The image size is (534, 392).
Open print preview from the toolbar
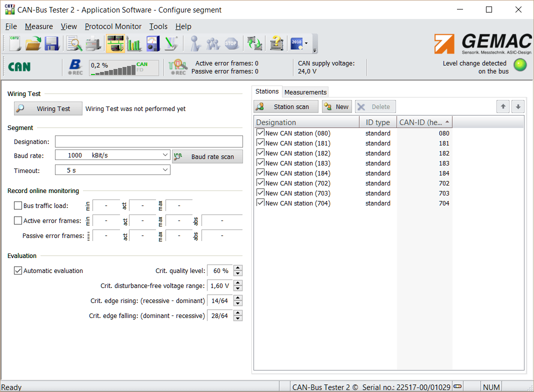pyautogui.click(x=74, y=43)
